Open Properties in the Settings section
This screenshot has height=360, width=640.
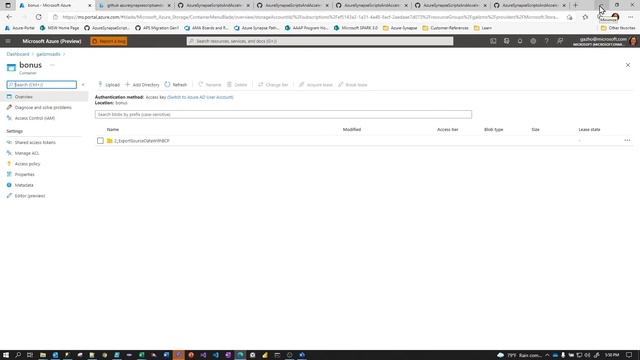click(x=24, y=174)
